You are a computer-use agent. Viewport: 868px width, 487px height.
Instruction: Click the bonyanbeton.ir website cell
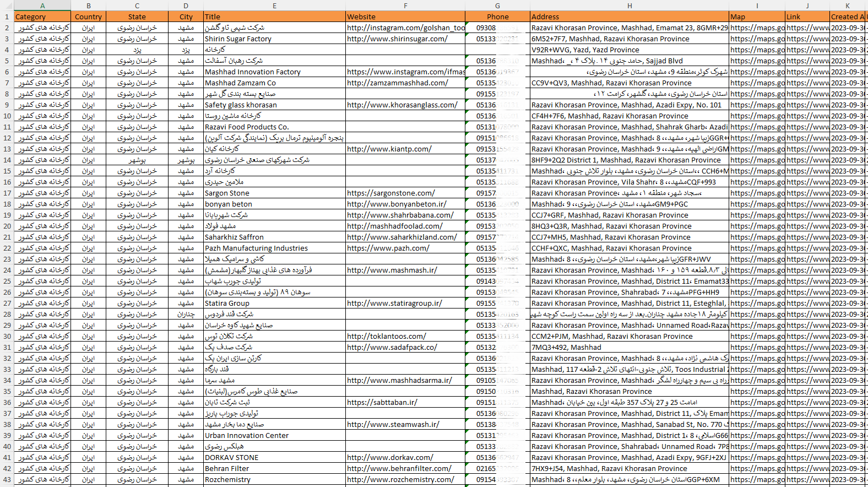click(x=405, y=204)
